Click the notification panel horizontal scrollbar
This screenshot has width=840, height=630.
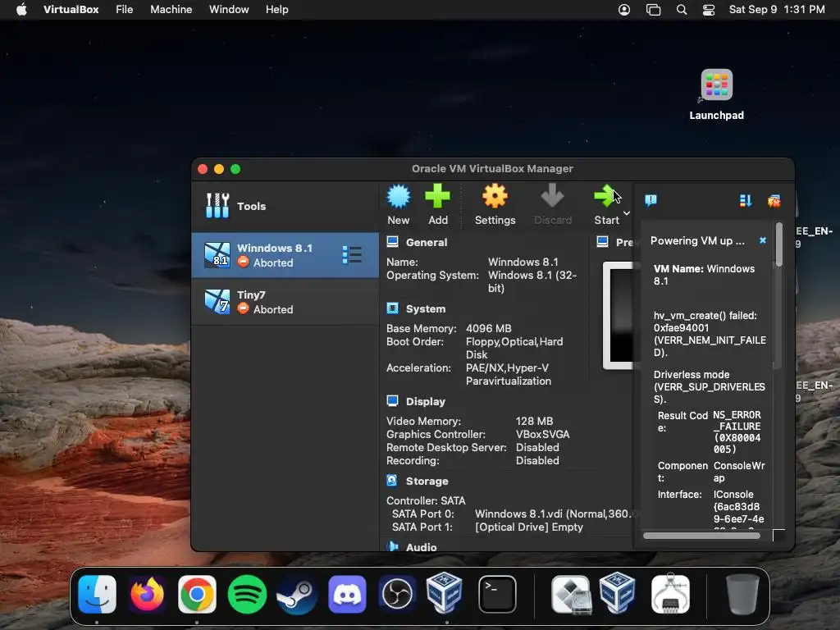(701, 536)
